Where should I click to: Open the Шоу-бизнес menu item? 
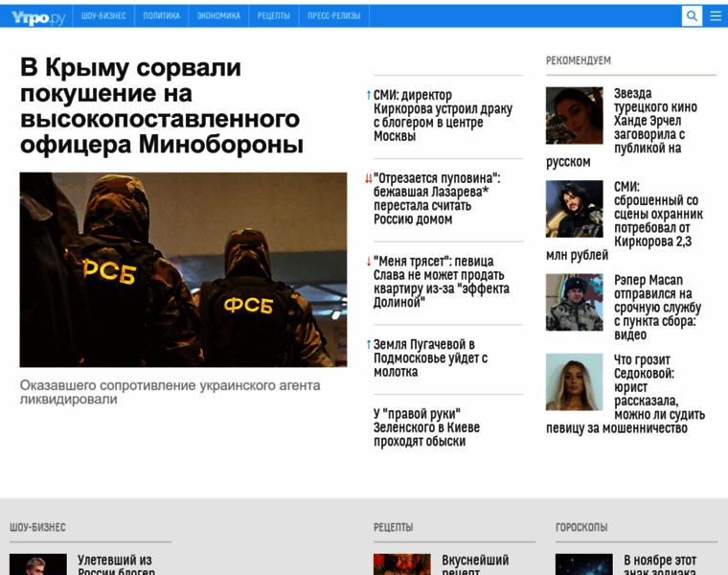coord(103,15)
